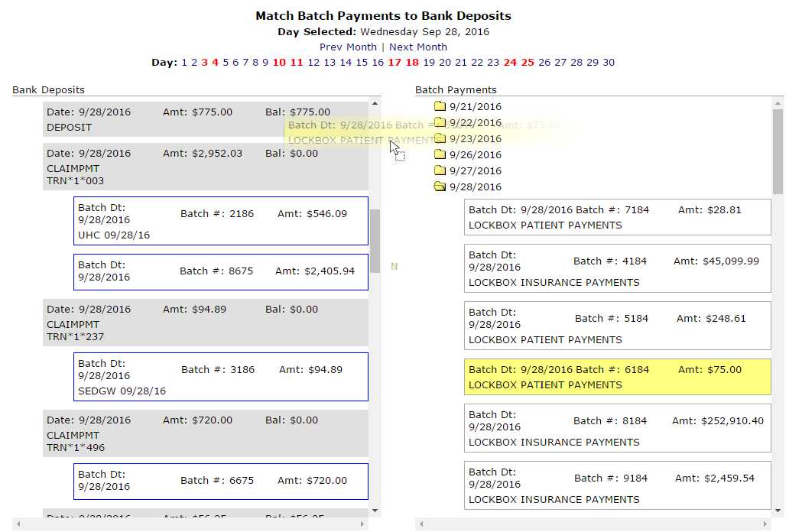Select red day 24
The height and width of the screenshot is (532, 789).
[x=510, y=63]
